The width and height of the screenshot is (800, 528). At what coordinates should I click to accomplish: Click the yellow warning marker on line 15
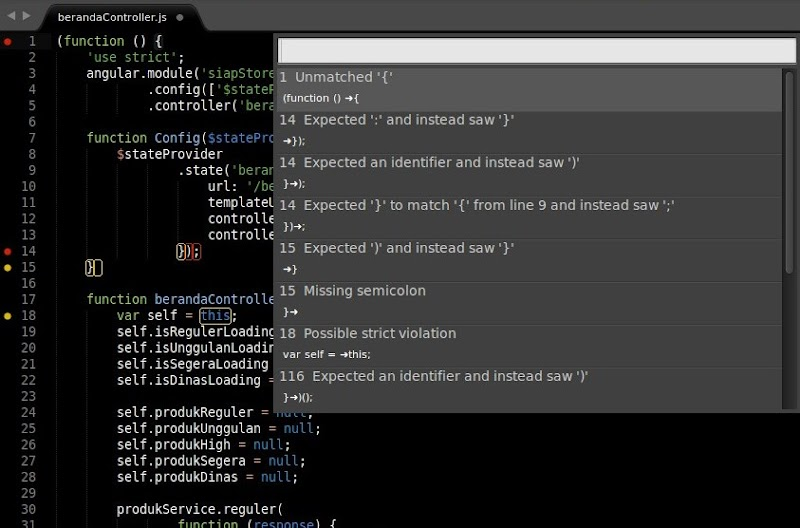[8, 268]
